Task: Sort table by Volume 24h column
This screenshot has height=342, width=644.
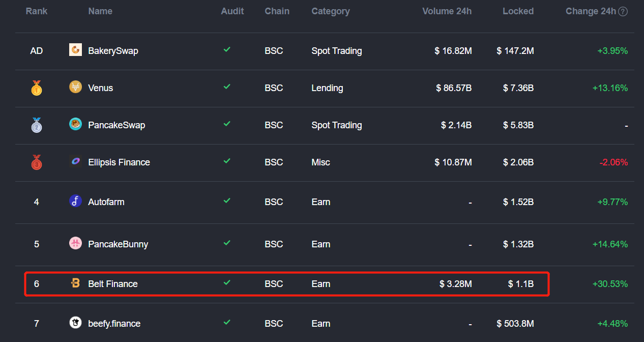Action: [x=447, y=11]
